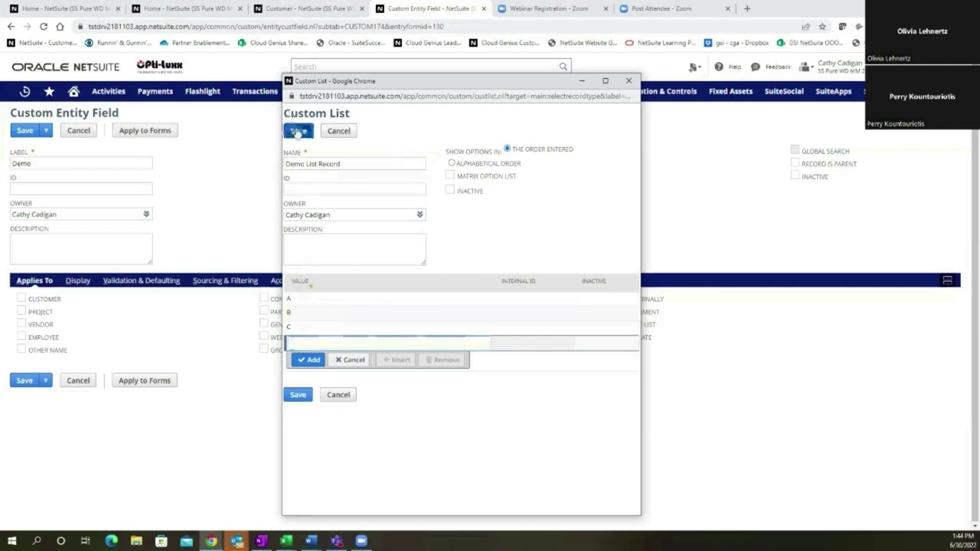Click the global search magnifier icon
This screenshot has width=980, height=551.
tap(563, 67)
